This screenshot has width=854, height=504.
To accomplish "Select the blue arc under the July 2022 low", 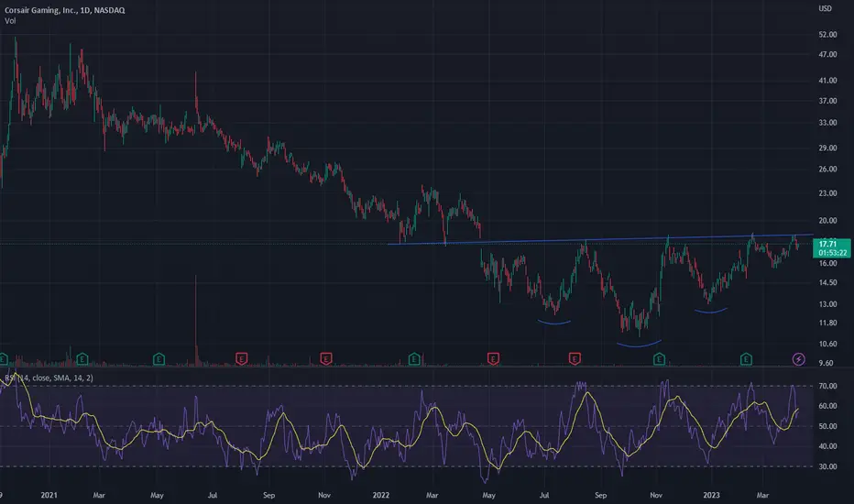I will tap(553, 322).
